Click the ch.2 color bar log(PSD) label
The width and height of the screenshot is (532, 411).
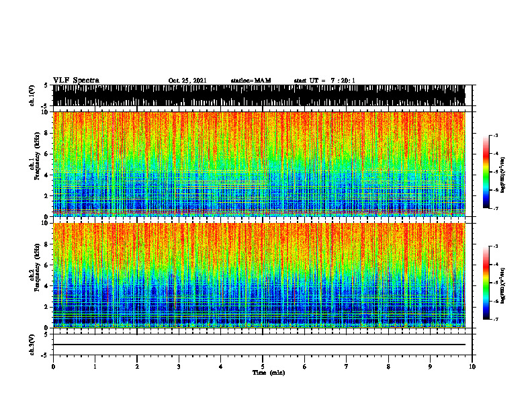[503, 285]
